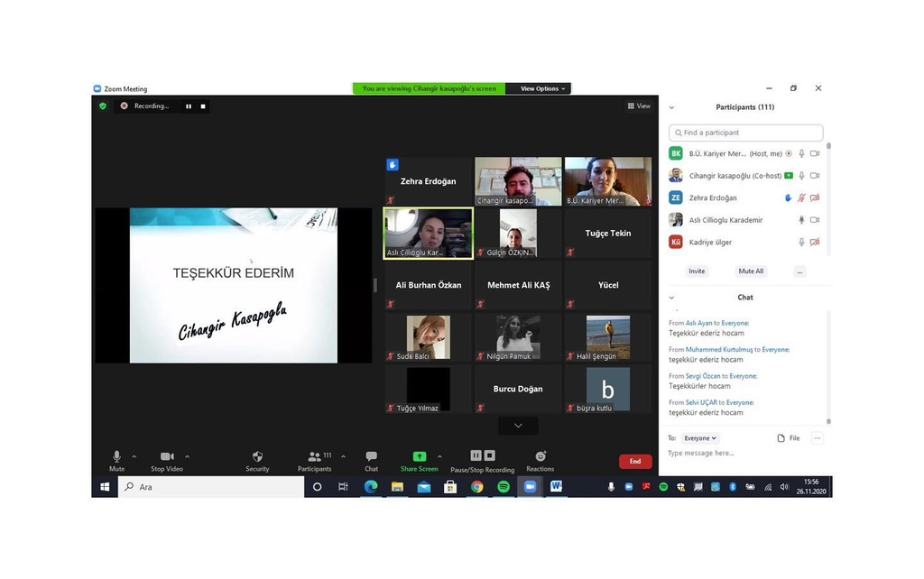
Task: Open the Security shield options
Action: [x=257, y=457]
